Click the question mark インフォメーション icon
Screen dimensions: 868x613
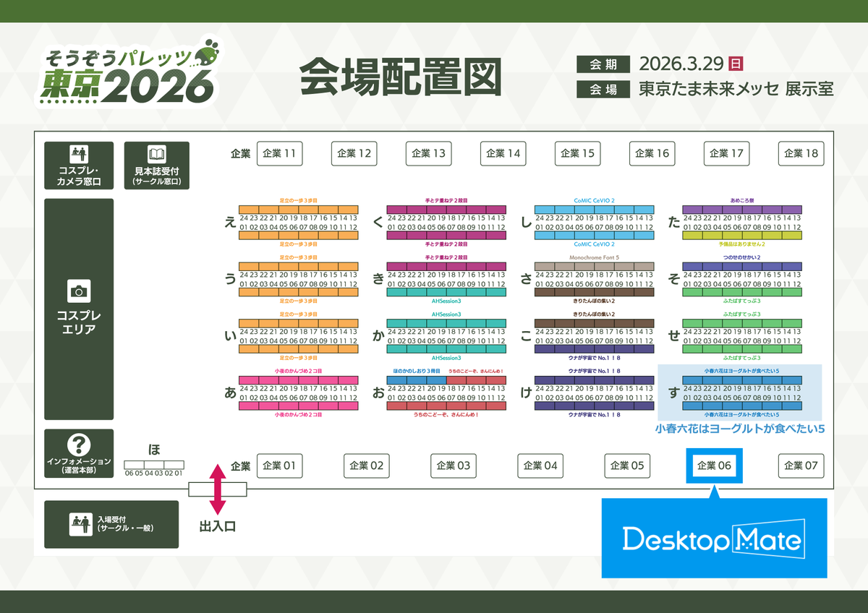pos(79,443)
